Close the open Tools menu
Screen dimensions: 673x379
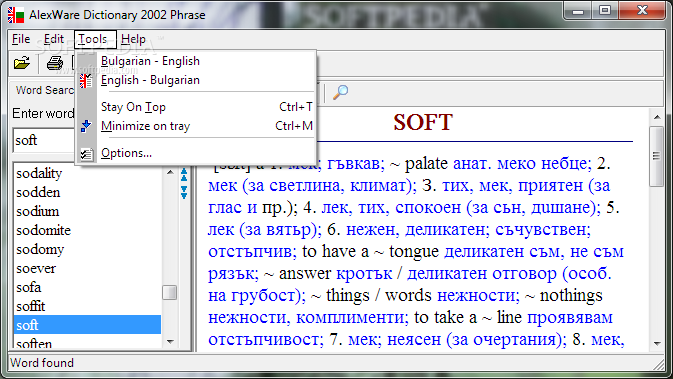[95, 39]
